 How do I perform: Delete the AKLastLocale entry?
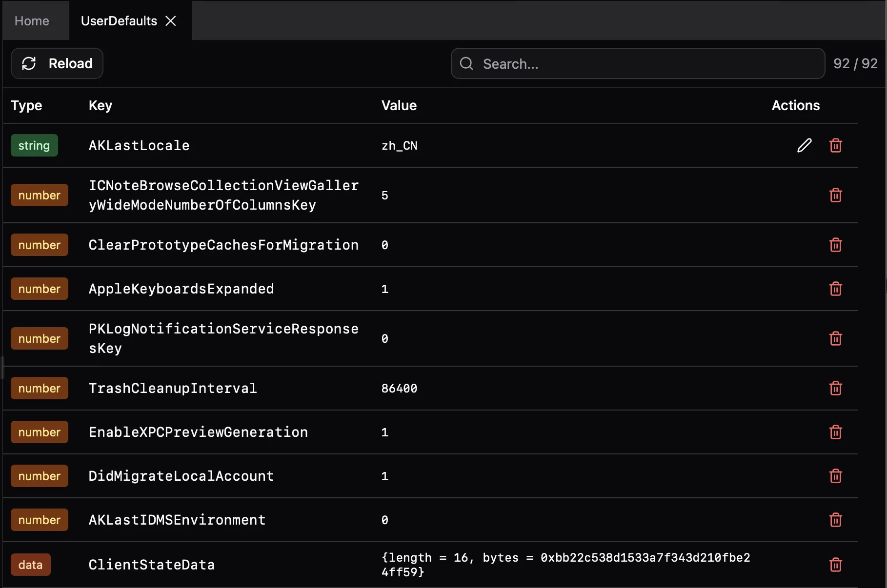(x=835, y=145)
